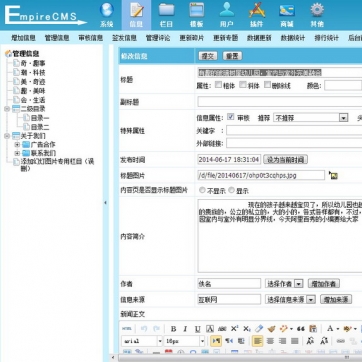Open the 其他 gear icon
The image size is (362, 362).
pos(317,14)
